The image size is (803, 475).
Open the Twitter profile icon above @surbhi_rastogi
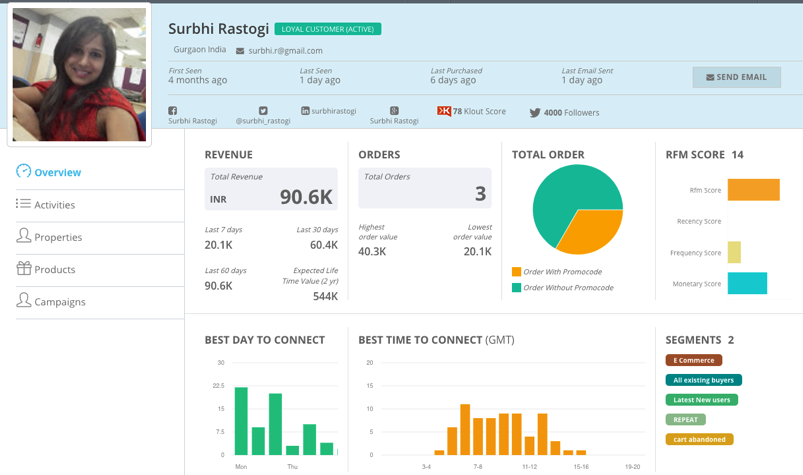click(x=263, y=111)
